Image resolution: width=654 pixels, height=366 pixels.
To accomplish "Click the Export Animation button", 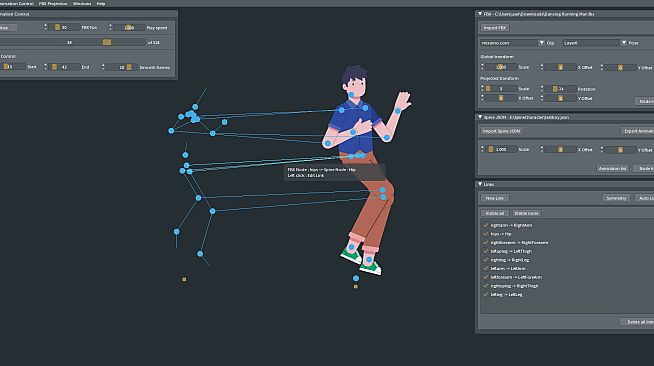I will pyautogui.click(x=638, y=131).
